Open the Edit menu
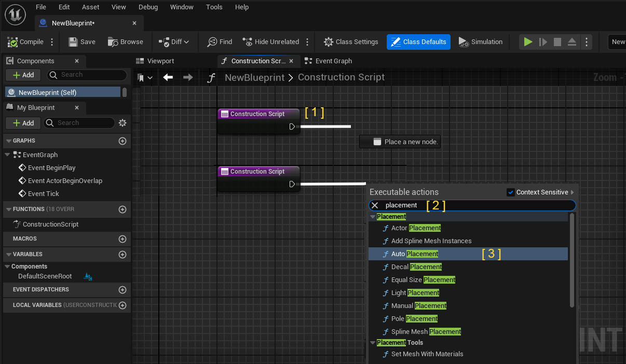The height and width of the screenshot is (364, 626). point(64,7)
